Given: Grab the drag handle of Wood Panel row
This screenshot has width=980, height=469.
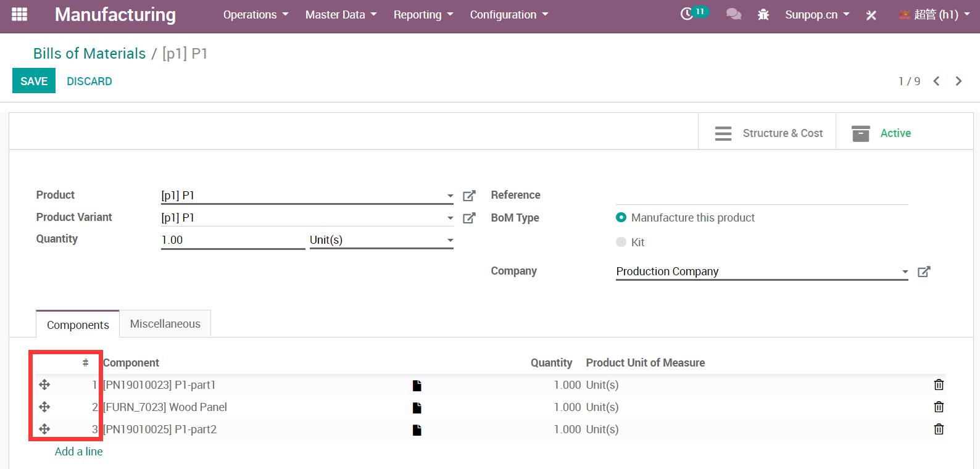Looking at the screenshot, I should pyautogui.click(x=44, y=407).
